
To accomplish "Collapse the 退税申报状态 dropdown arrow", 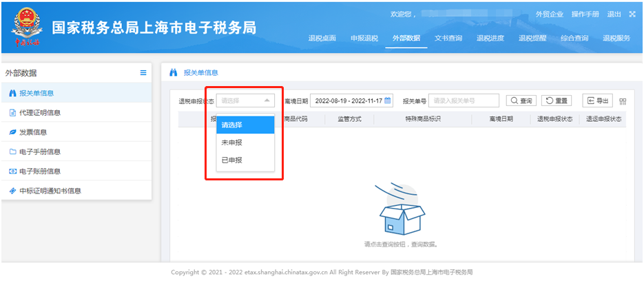I will click(x=267, y=101).
